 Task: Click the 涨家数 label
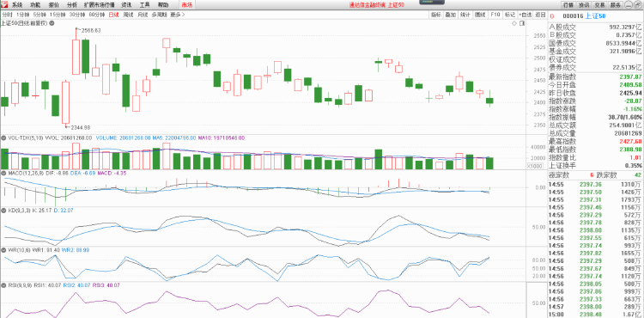click(x=559, y=175)
